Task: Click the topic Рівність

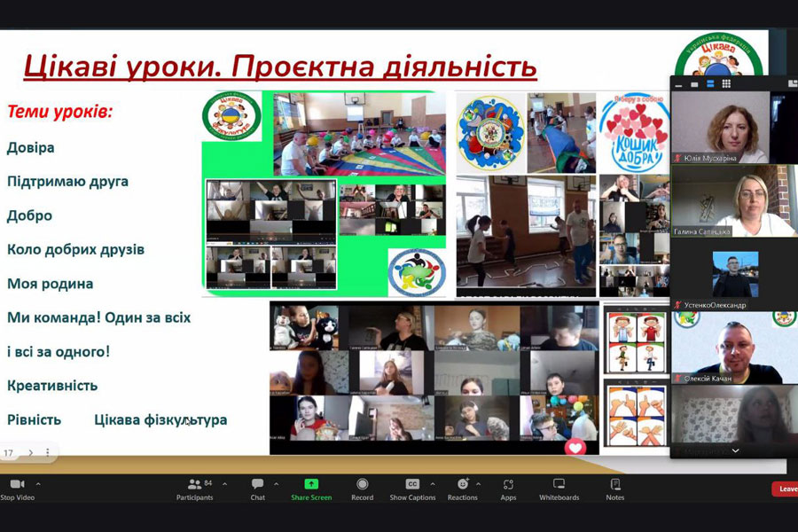Action: (x=34, y=420)
